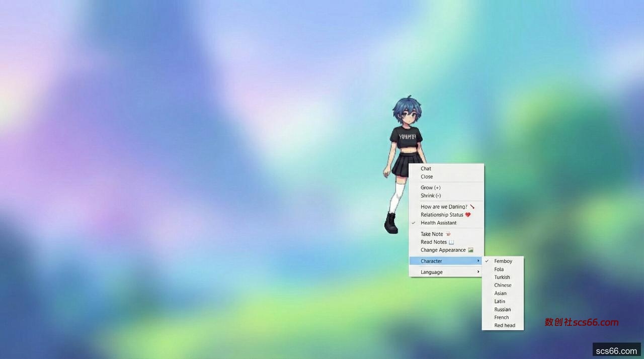Choose the Fola character
Viewport: 644px width, 359px height.
(499, 270)
